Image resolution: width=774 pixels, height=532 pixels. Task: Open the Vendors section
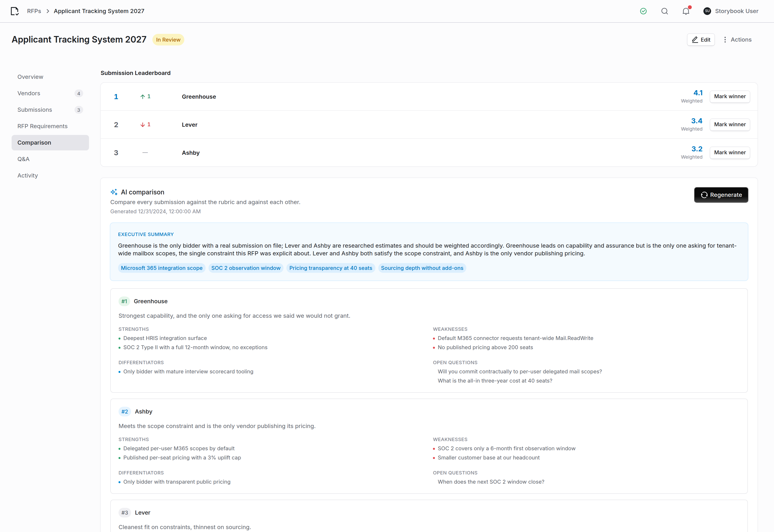50,93
